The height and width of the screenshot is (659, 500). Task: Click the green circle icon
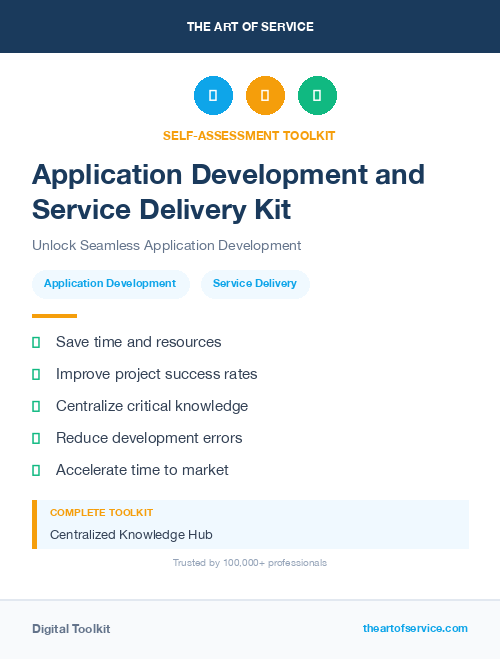click(317, 95)
